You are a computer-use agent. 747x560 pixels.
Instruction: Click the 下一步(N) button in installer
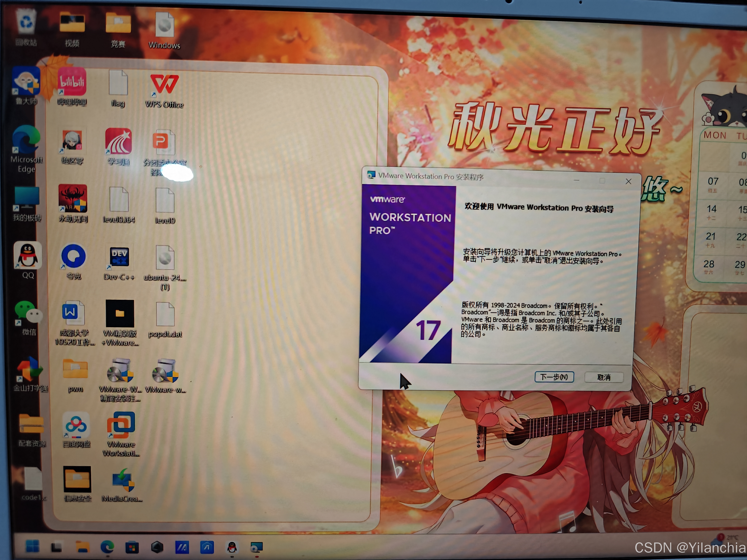[554, 377]
